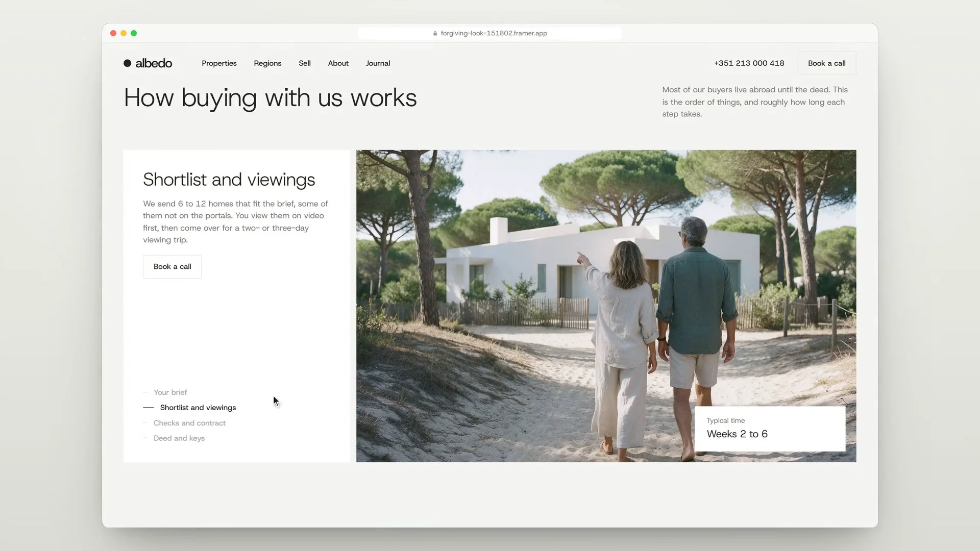This screenshot has width=980, height=551.
Task: Click the forgiving-look-151802.framer.app URL bar
Action: pyautogui.click(x=490, y=33)
